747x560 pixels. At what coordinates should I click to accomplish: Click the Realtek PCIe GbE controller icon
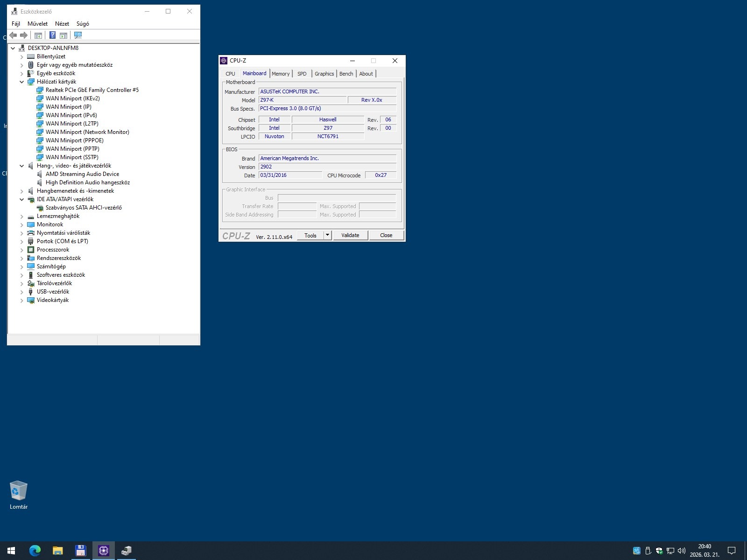[40, 90]
